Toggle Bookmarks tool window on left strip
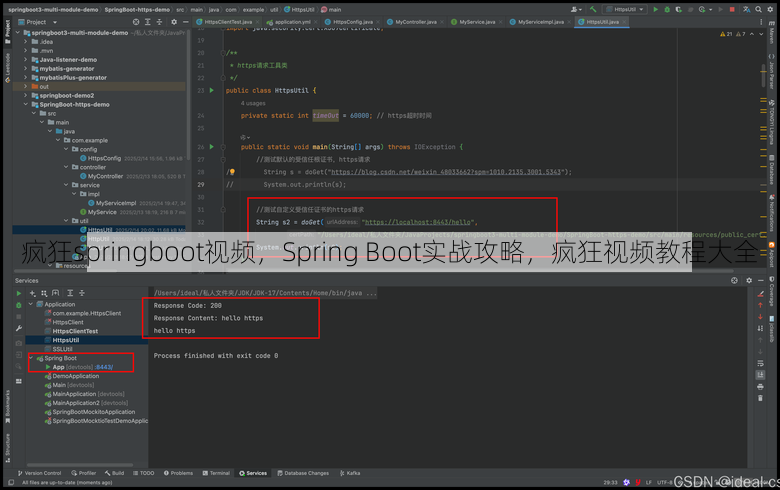 tap(7, 406)
